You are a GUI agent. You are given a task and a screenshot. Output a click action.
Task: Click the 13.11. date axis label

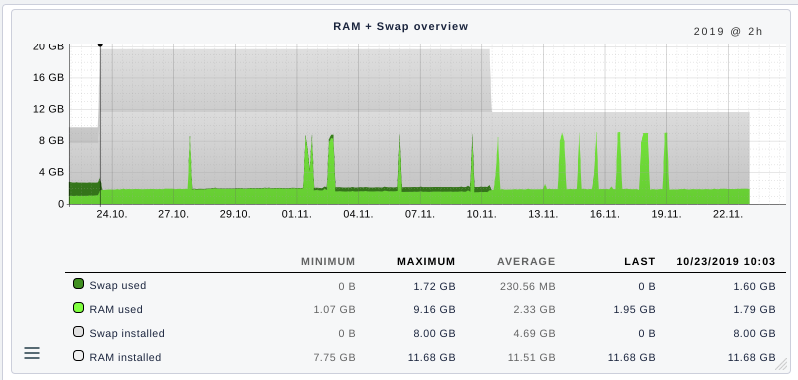point(543,214)
